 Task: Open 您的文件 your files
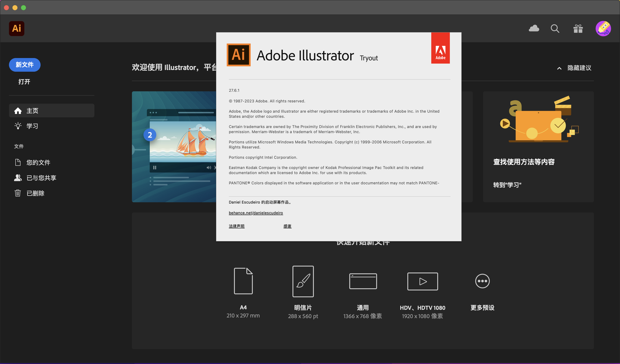point(38,162)
